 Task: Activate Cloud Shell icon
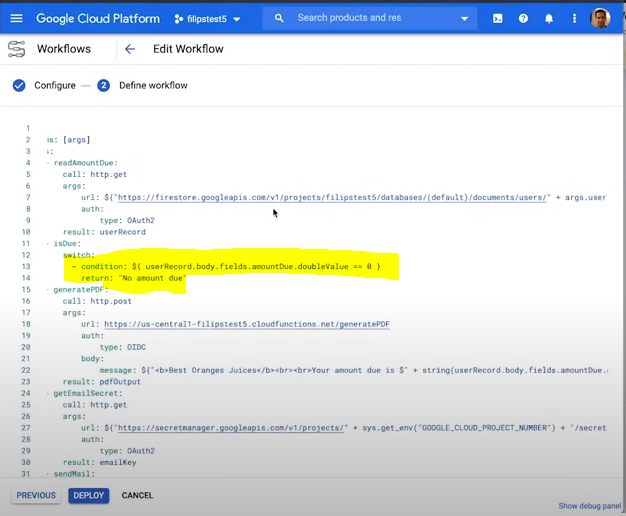point(497,18)
